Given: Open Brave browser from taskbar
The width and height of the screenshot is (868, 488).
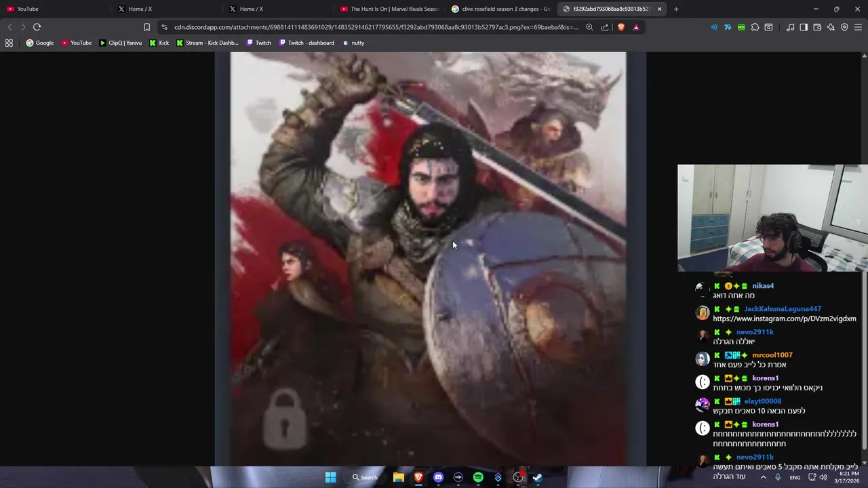Looking at the screenshot, I should 418,477.
